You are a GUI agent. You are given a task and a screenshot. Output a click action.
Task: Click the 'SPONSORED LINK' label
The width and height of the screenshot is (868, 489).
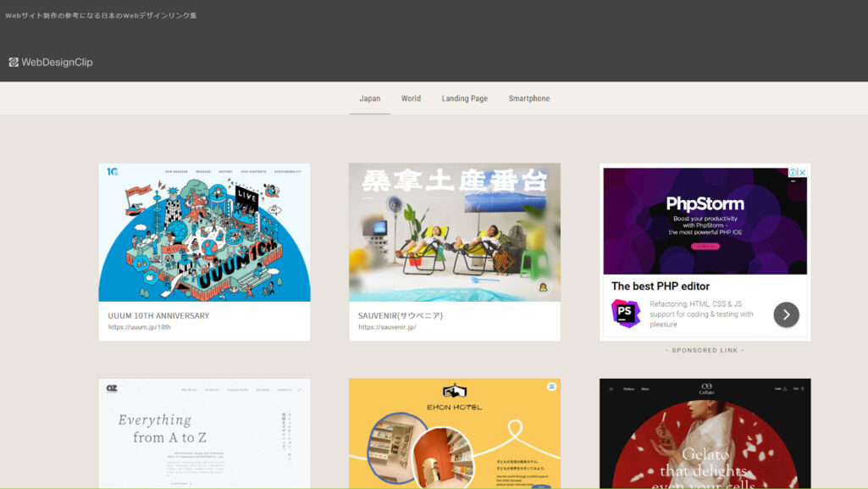point(705,351)
